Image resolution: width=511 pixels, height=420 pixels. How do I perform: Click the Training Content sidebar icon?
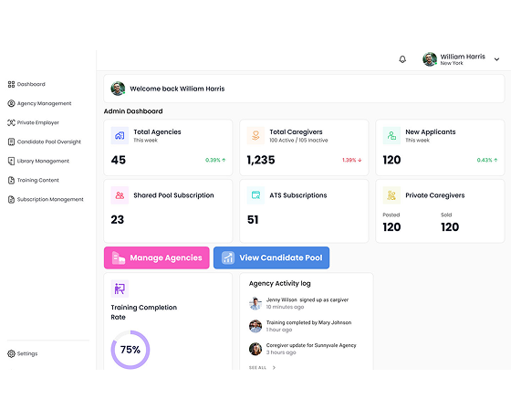click(11, 181)
